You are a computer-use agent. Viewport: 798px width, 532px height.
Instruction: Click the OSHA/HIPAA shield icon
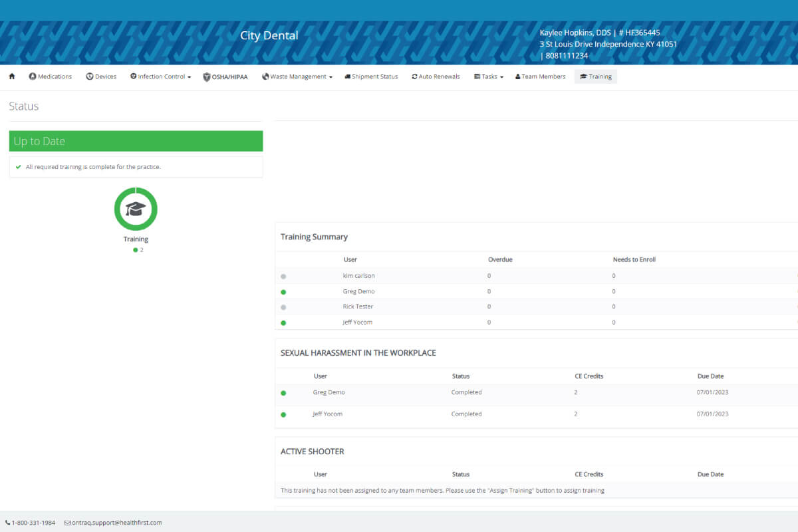click(x=207, y=77)
